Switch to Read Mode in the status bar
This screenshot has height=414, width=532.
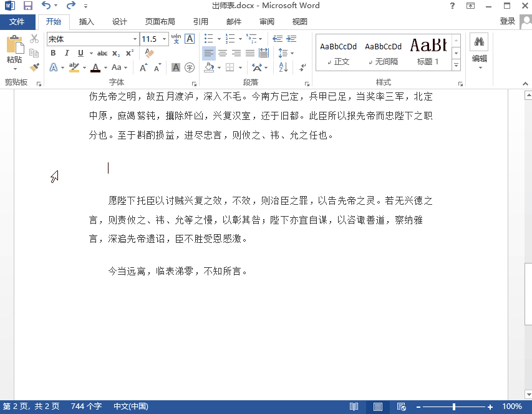click(354, 407)
